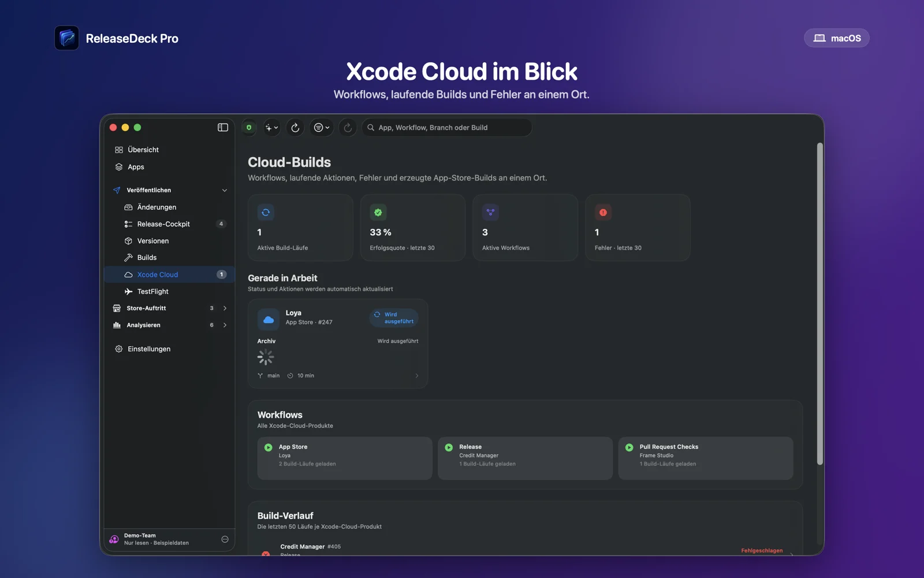Screen dimensions: 924x578
Task: Open the App Store Loya workflow card
Action: 345,458
